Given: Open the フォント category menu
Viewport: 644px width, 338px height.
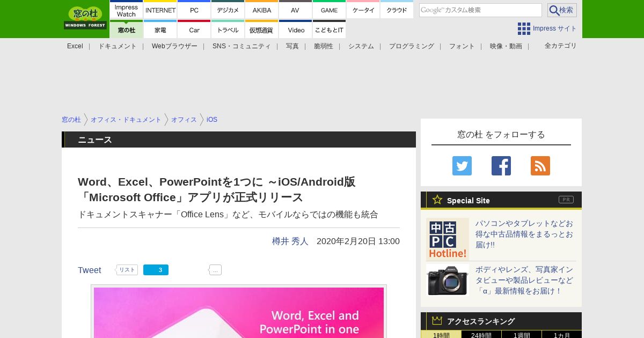Looking at the screenshot, I should 462,46.
